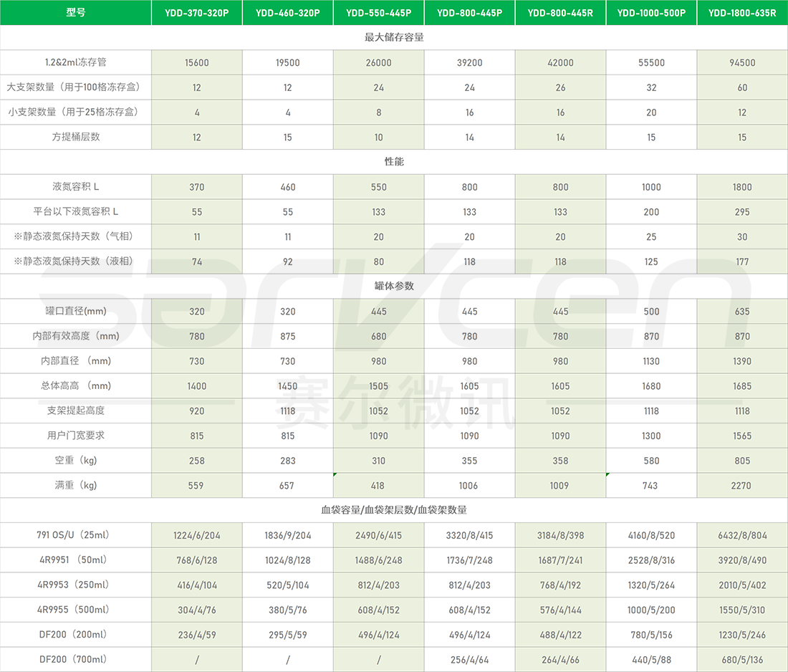Click the 罐体参数 section heading

click(394, 286)
